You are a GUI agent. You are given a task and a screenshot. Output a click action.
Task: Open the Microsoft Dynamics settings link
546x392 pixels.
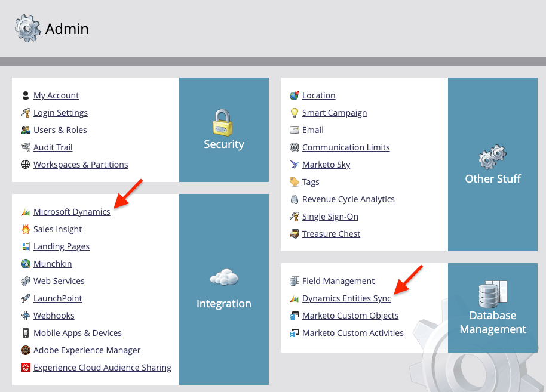[x=73, y=211]
